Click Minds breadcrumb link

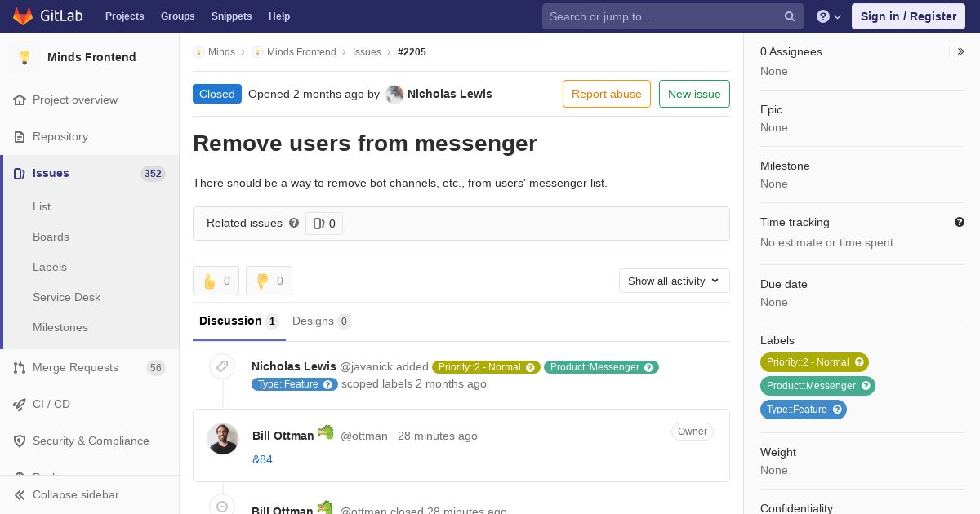point(221,51)
